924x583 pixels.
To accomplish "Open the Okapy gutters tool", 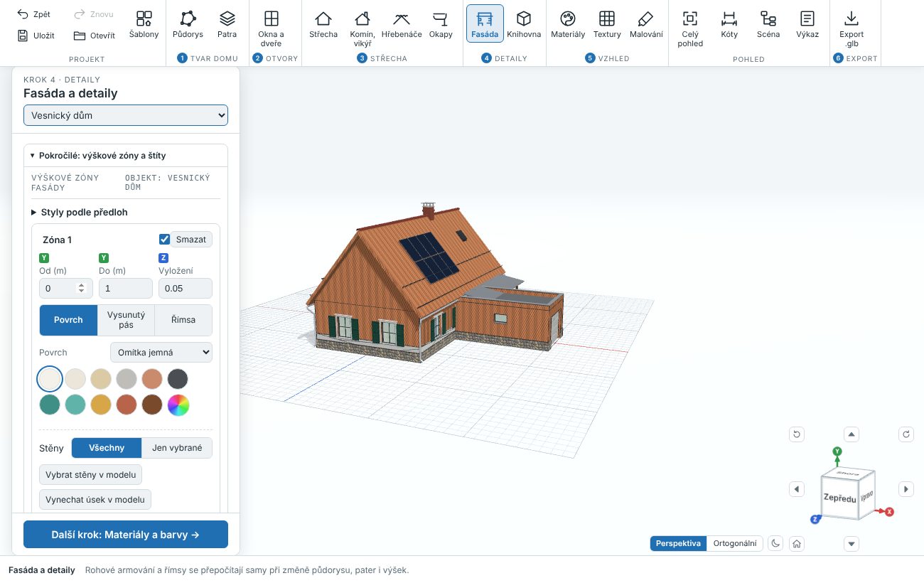I will 441,24.
